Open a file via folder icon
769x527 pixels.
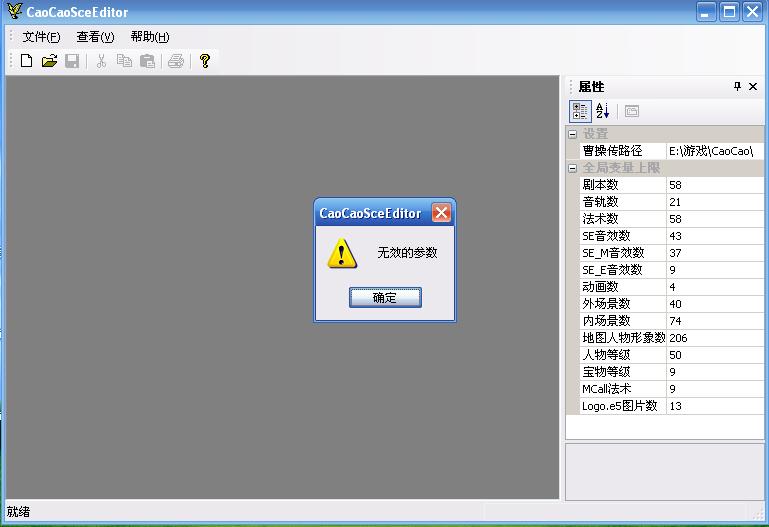point(49,61)
